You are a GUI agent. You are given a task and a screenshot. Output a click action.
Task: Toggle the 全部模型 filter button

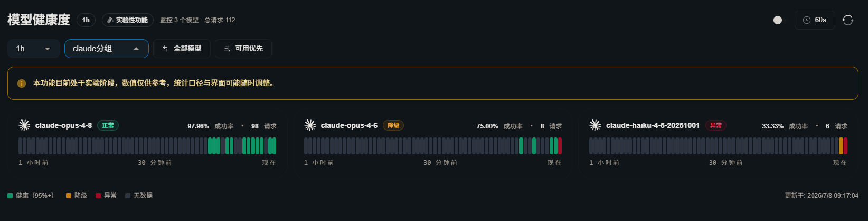182,49
